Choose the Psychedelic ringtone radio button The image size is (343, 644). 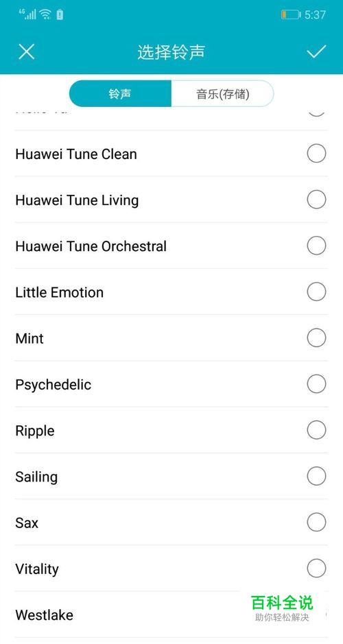[316, 384]
